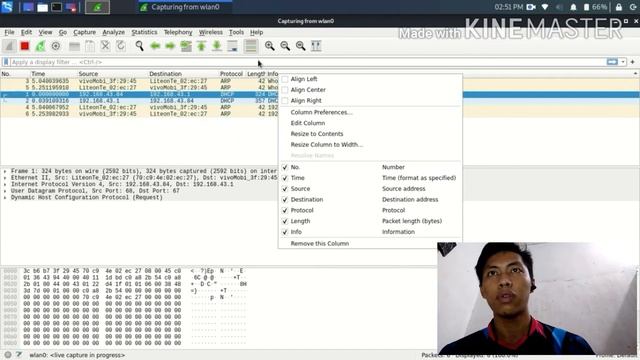
Task: Open the terminal from the top panel
Action: 57,7
